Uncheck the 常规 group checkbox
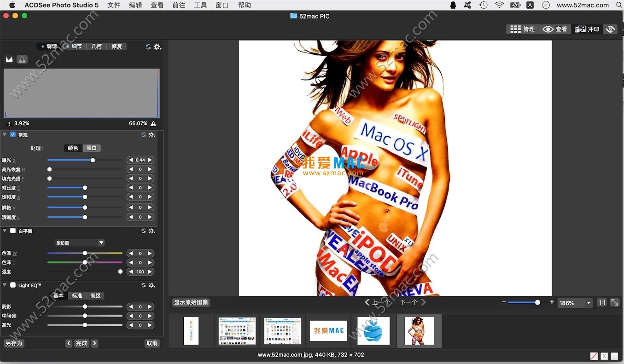The image size is (624, 364). point(13,135)
